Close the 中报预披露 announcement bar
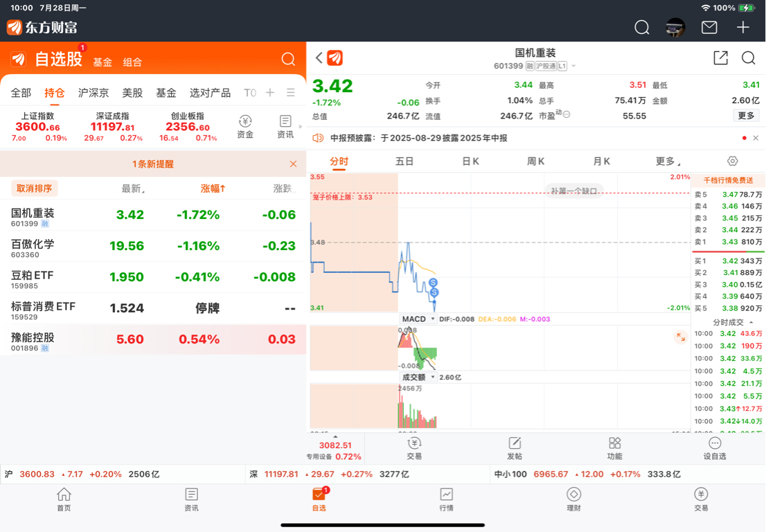Image resolution: width=766 pixels, height=532 pixels. 756,139
